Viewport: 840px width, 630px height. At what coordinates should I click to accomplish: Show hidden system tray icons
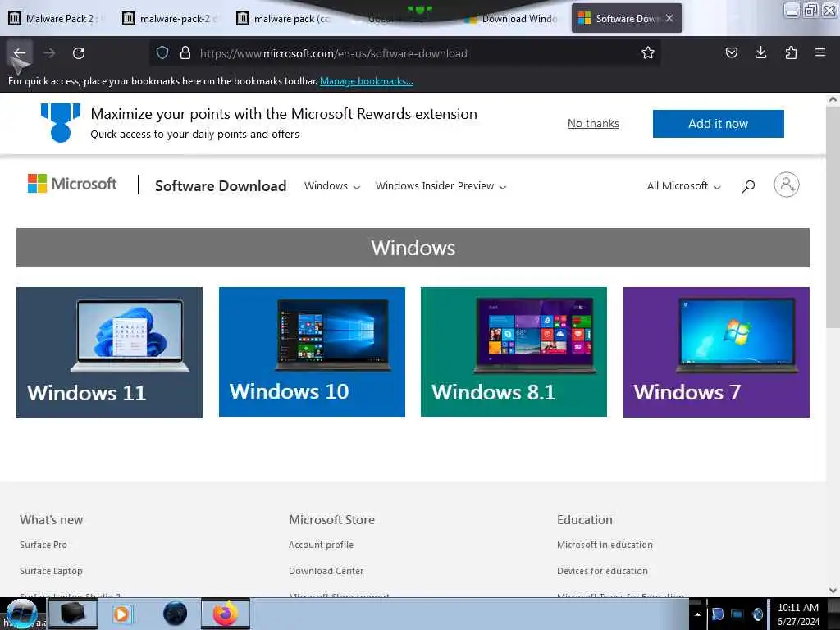(697, 614)
